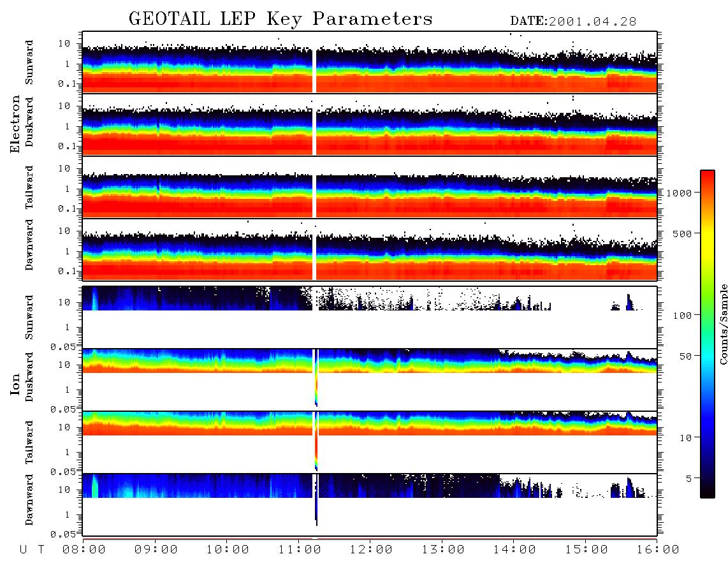Viewport: 728px width, 561px height.
Task: Click the 12:00 time axis label
Action: (x=372, y=550)
